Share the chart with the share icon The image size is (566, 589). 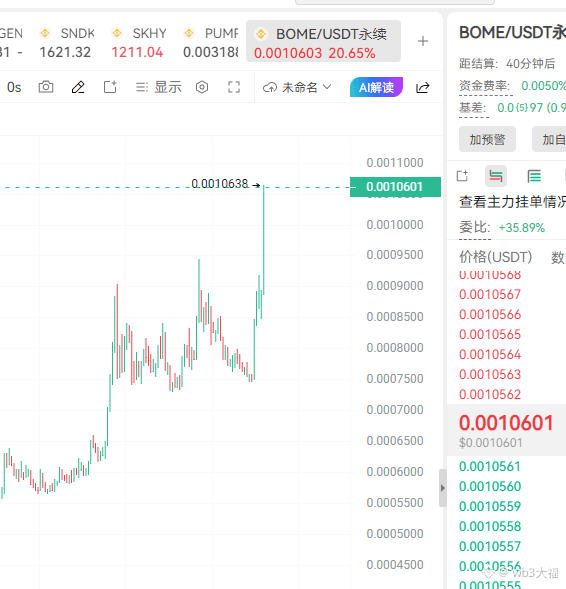coord(423,88)
